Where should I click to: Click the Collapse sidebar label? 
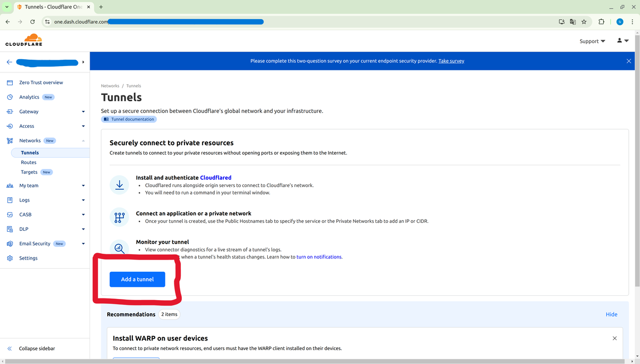tap(37, 349)
